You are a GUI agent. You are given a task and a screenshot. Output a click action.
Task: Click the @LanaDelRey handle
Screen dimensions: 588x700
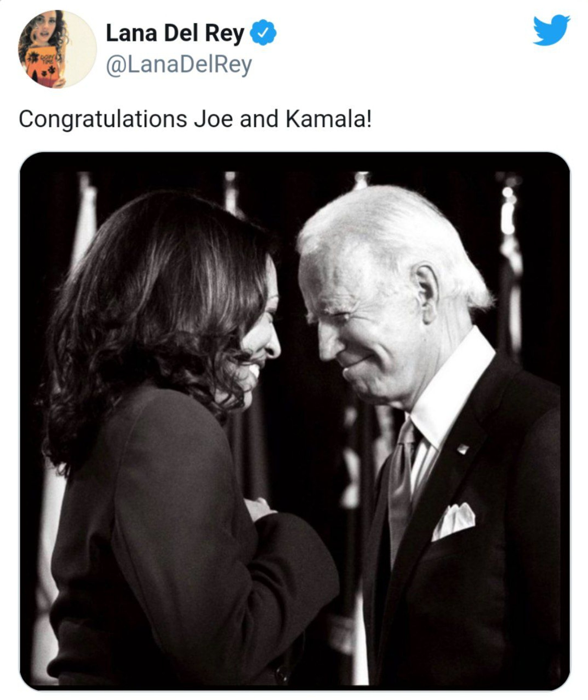pos(179,65)
